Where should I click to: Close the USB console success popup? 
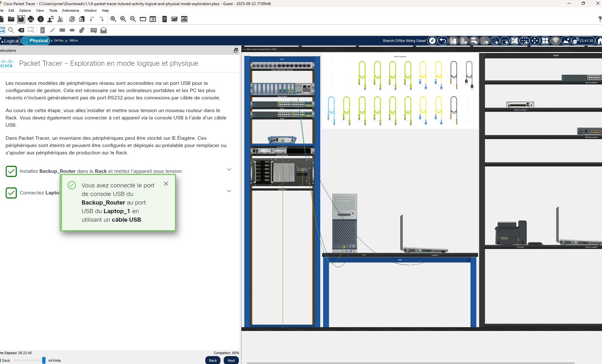(166, 184)
